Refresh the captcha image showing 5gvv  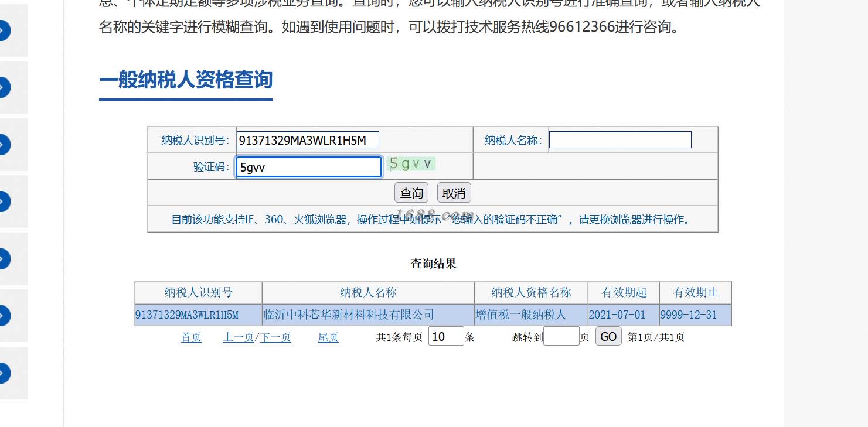point(411,164)
